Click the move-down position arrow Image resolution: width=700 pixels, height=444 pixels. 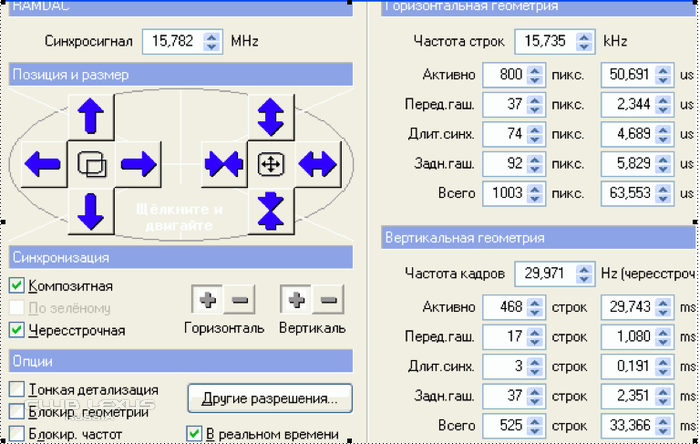click(x=91, y=210)
